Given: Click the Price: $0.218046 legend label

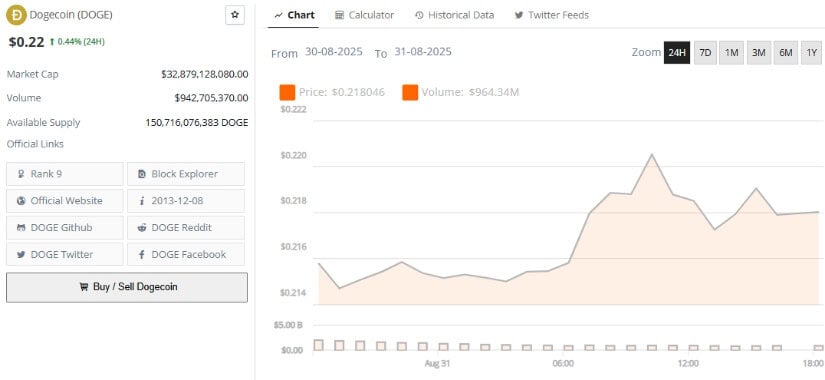Looking at the screenshot, I should pos(341,93).
